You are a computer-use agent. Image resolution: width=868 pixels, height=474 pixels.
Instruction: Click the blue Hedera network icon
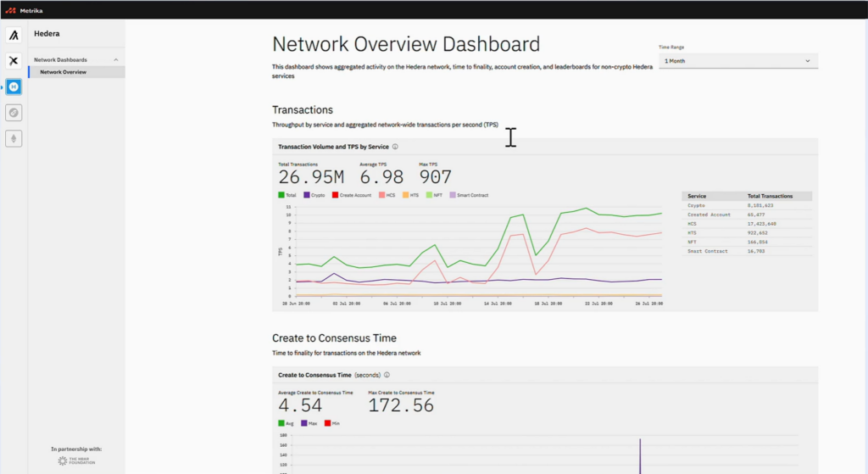[14, 86]
